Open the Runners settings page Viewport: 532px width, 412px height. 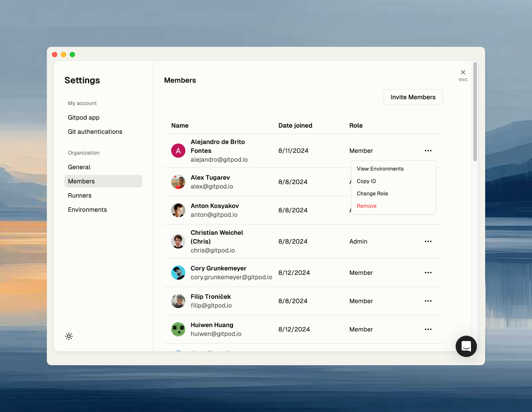coord(79,195)
